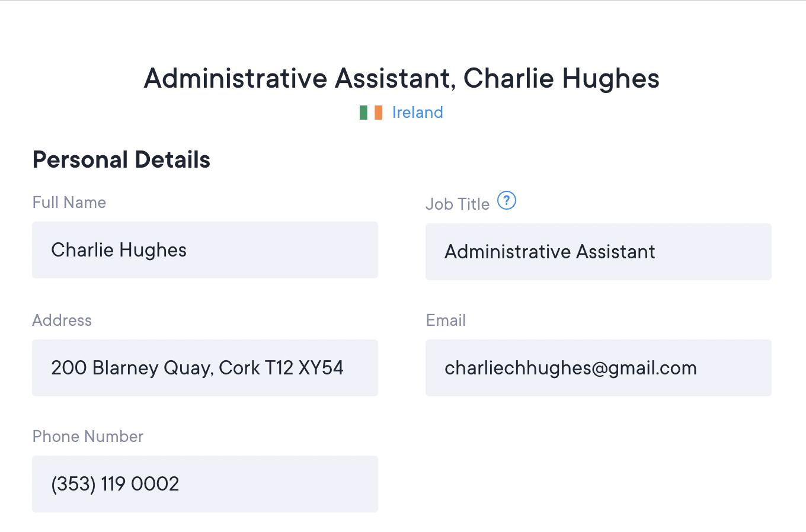
Task: Focus the Full Name input field
Action: [205, 250]
